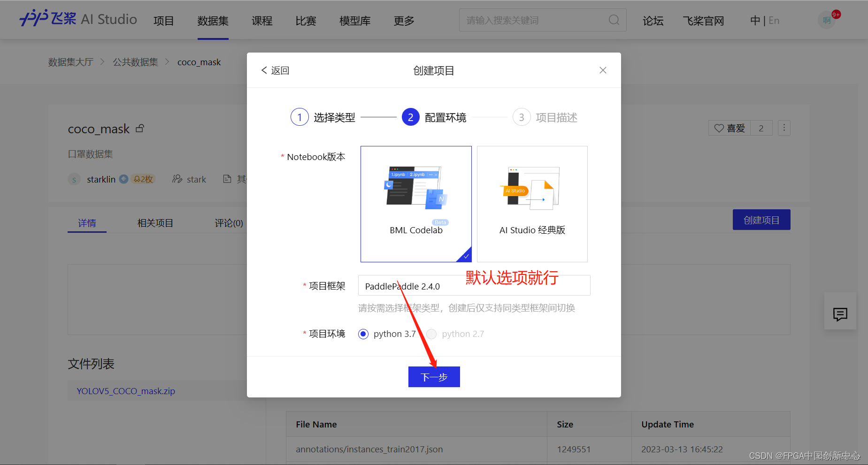The image size is (868, 465).
Task: Go to 数据集大厅 breadcrumb
Action: tap(71, 62)
